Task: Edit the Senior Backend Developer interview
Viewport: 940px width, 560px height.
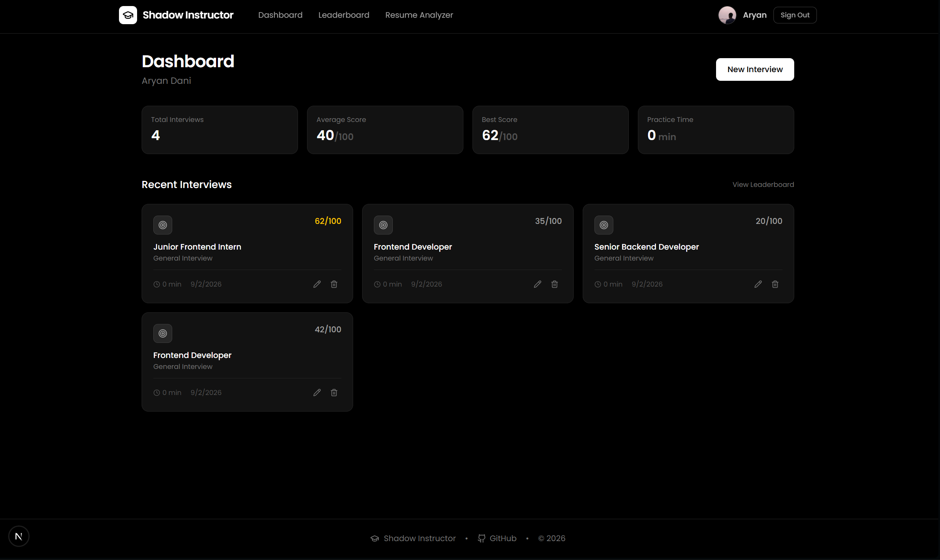Action: [x=758, y=284]
